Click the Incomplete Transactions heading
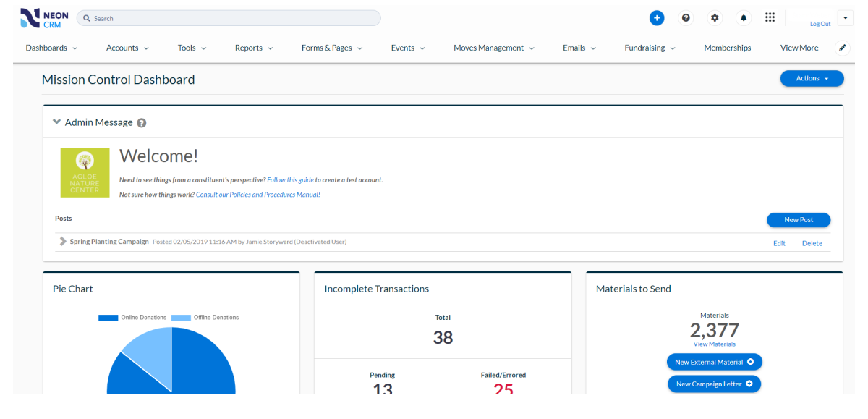 click(x=377, y=289)
